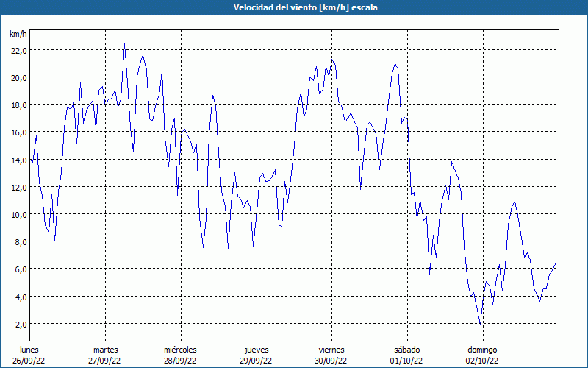Click the '20,0' y-axis value

point(19,78)
